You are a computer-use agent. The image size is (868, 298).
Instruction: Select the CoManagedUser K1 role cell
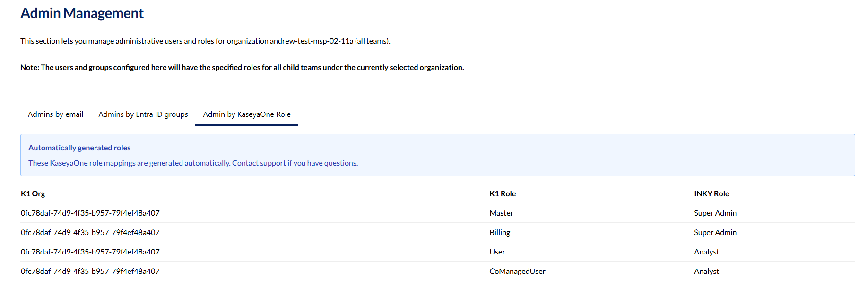point(517,272)
